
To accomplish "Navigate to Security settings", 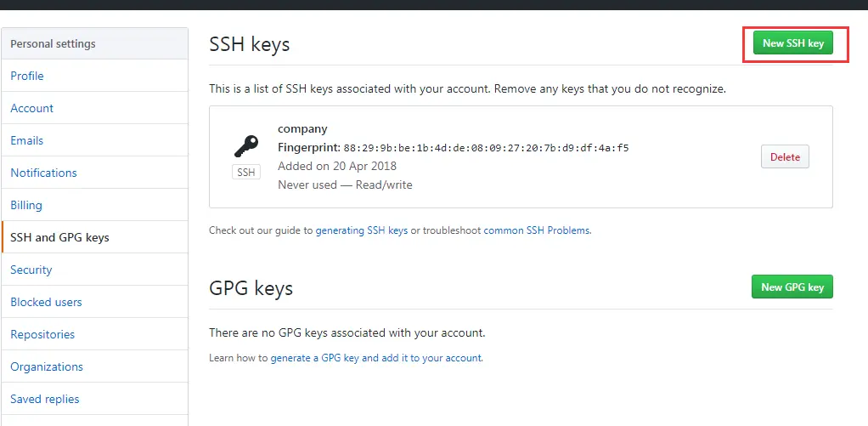I will (x=31, y=270).
